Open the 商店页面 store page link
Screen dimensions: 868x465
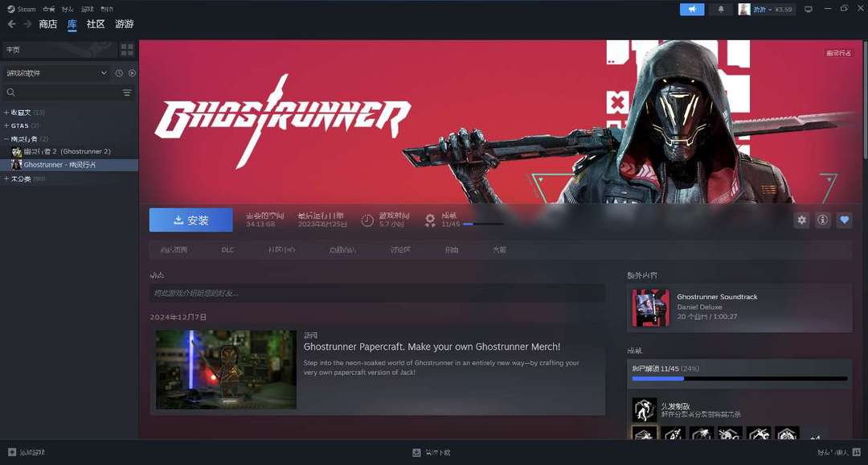[x=174, y=250]
